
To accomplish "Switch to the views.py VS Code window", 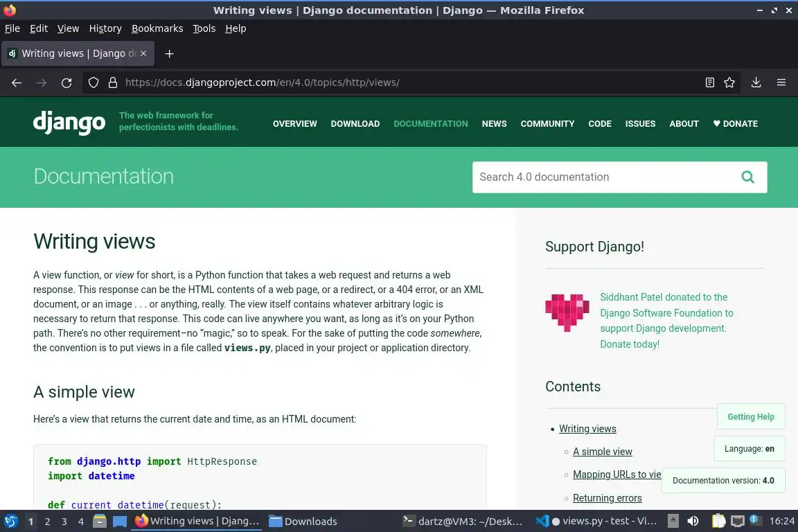I will 596,522.
